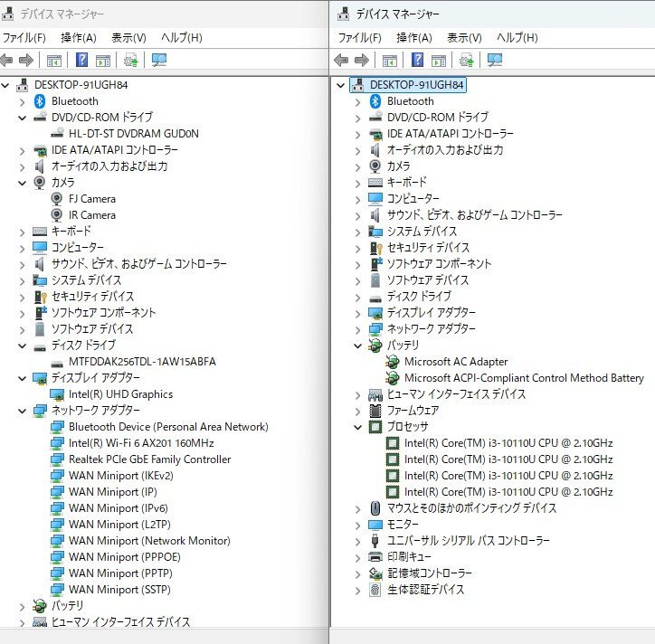Open 操作(A) menu in left window

79,38
